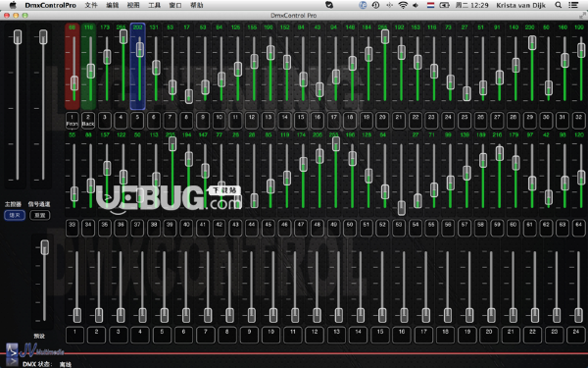Click the blue-highlighted channel 5 fader handle
Screen dimensions: 588x368
point(140,50)
